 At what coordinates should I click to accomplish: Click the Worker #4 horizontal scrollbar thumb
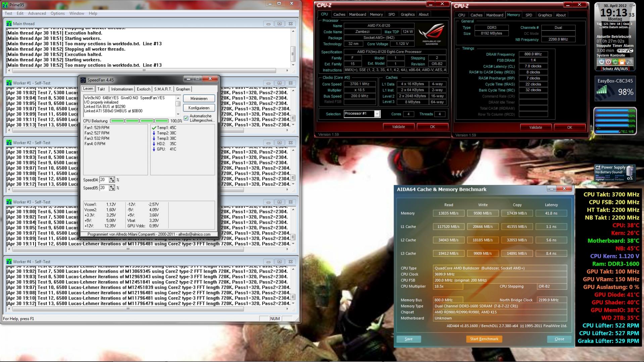[128, 309]
